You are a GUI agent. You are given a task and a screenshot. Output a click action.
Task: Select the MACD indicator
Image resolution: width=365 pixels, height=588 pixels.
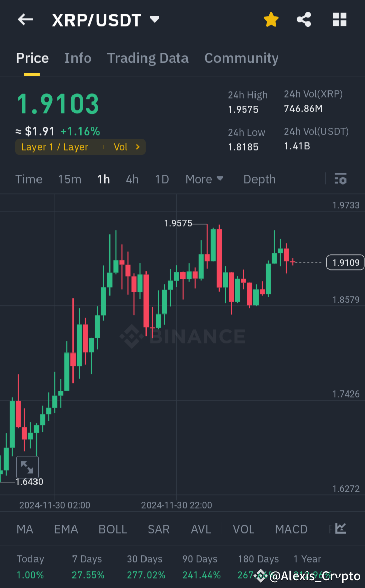(x=291, y=529)
